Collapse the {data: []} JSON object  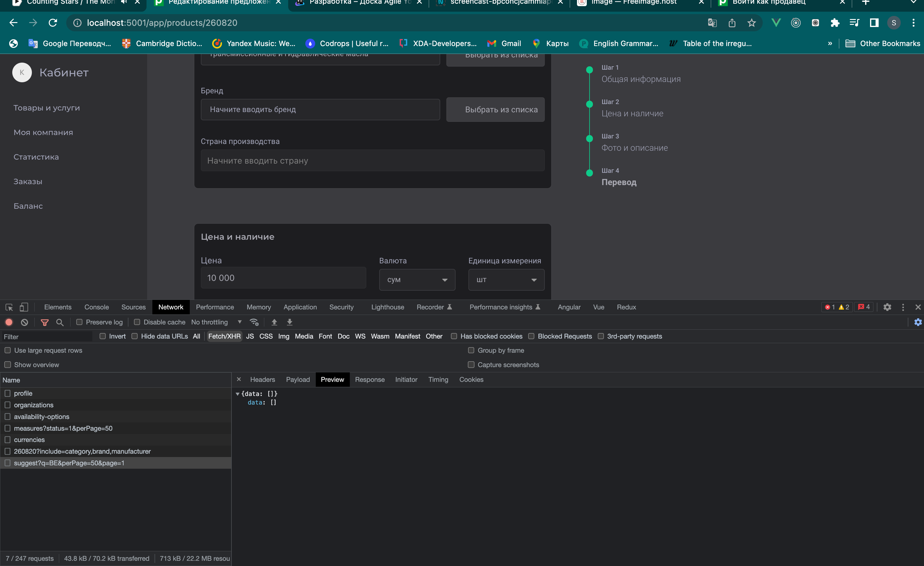(x=237, y=394)
